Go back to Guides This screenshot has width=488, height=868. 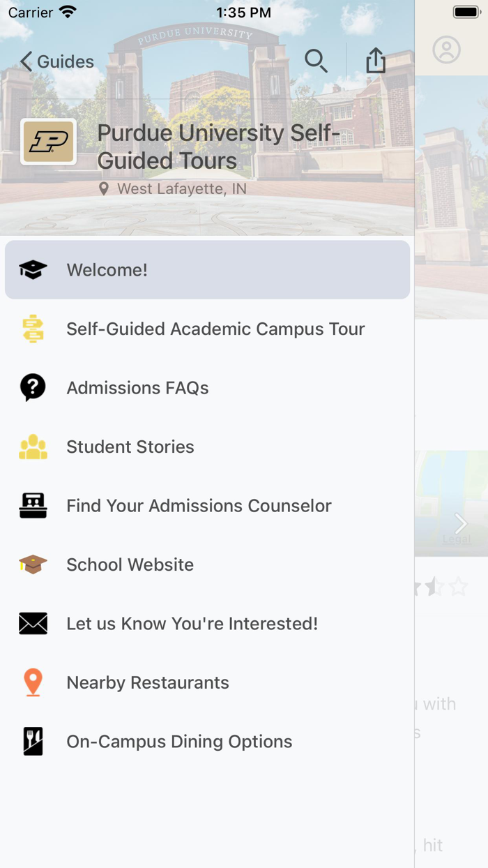coord(56,61)
